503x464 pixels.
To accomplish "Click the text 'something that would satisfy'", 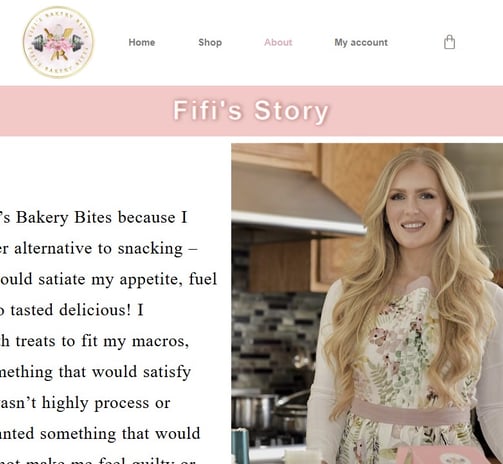I will [95, 372].
